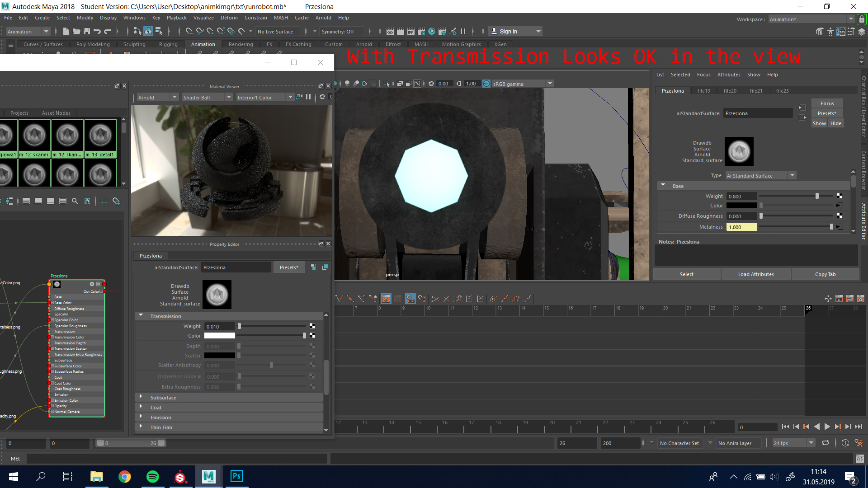
Task: Expand the Subsurface section
Action: tap(141, 397)
